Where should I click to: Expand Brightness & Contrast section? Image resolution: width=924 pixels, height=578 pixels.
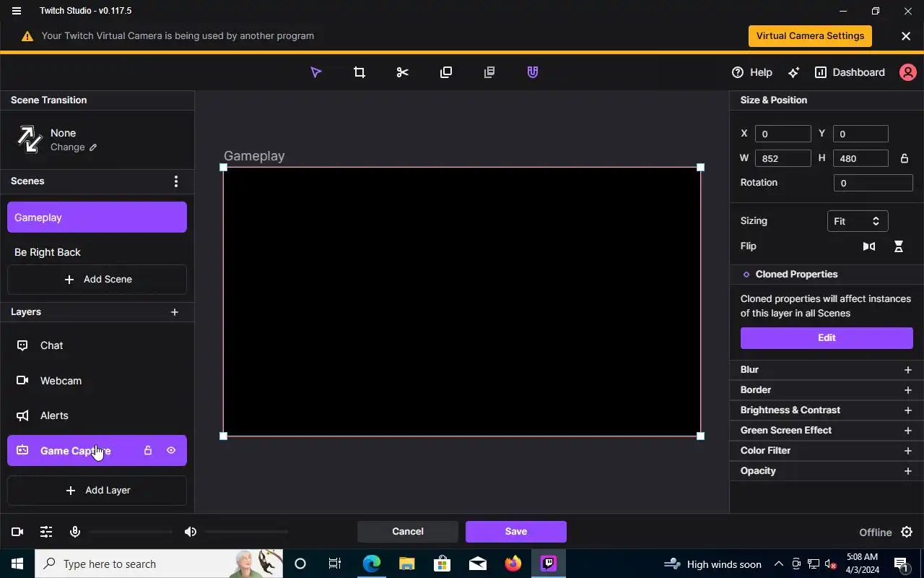[x=827, y=410]
